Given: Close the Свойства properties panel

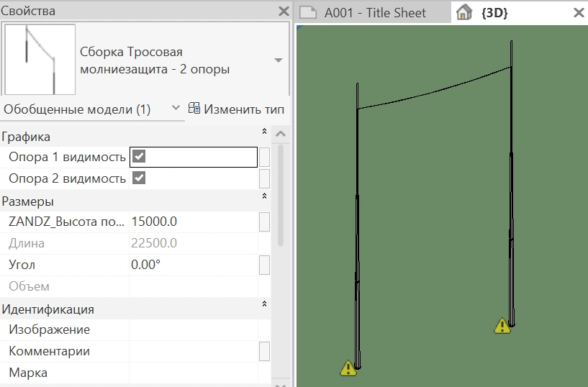Looking at the screenshot, I should [284, 12].
